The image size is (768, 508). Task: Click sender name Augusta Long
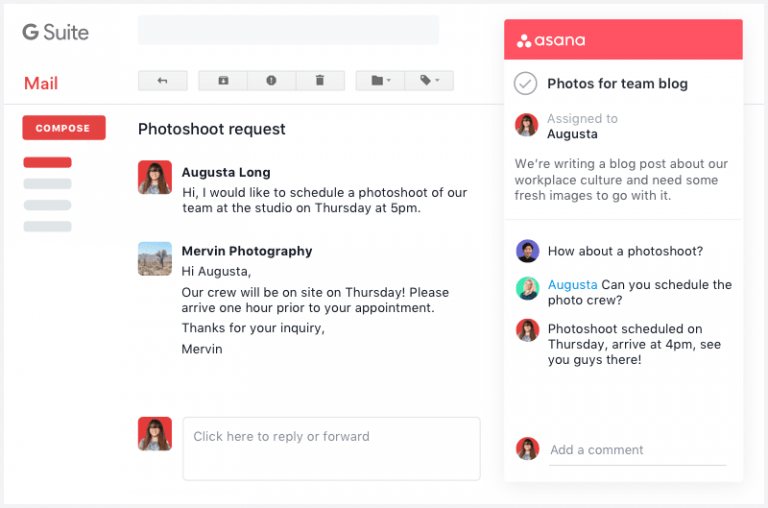[226, 172]
